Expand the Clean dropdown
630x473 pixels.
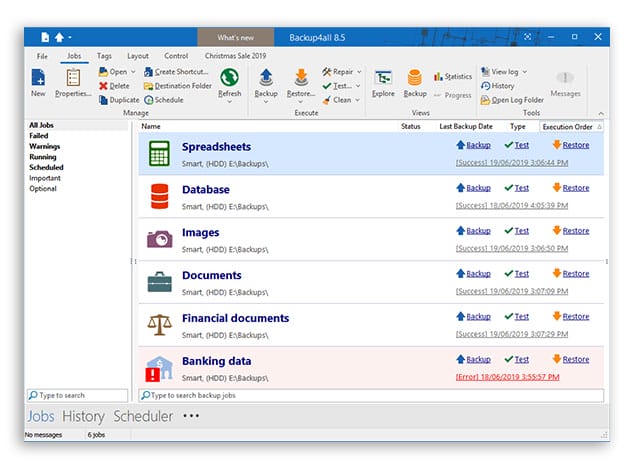359,100
